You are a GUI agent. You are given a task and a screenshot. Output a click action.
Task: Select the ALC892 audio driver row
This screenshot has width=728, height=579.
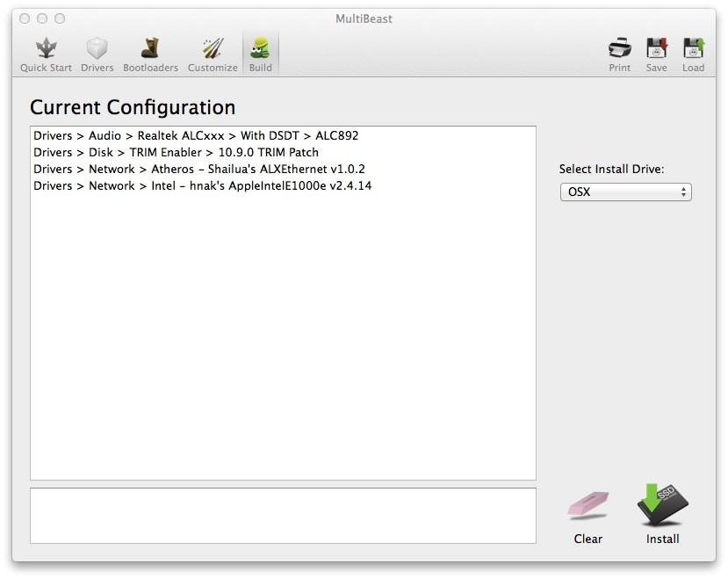283,135
